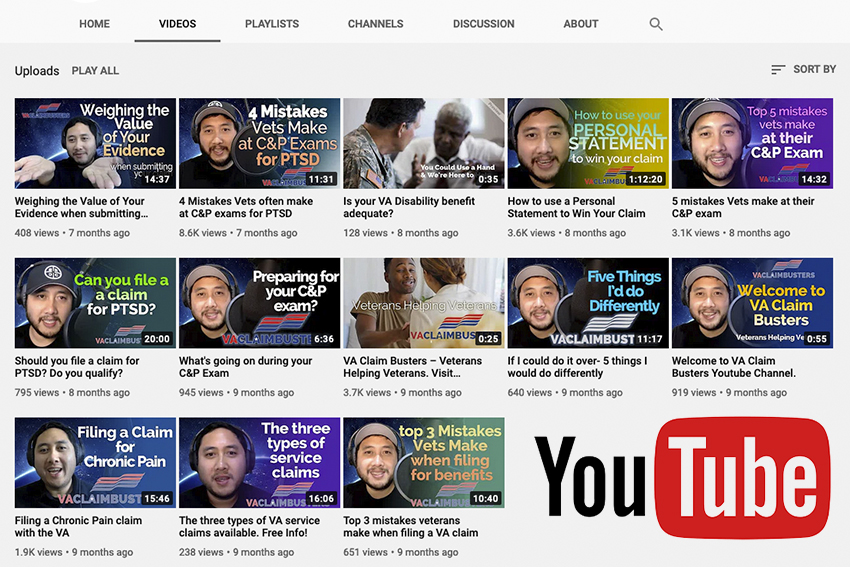Click title What's going on during your C&P Exam
850x567 pixels.
tap(246, 367)
